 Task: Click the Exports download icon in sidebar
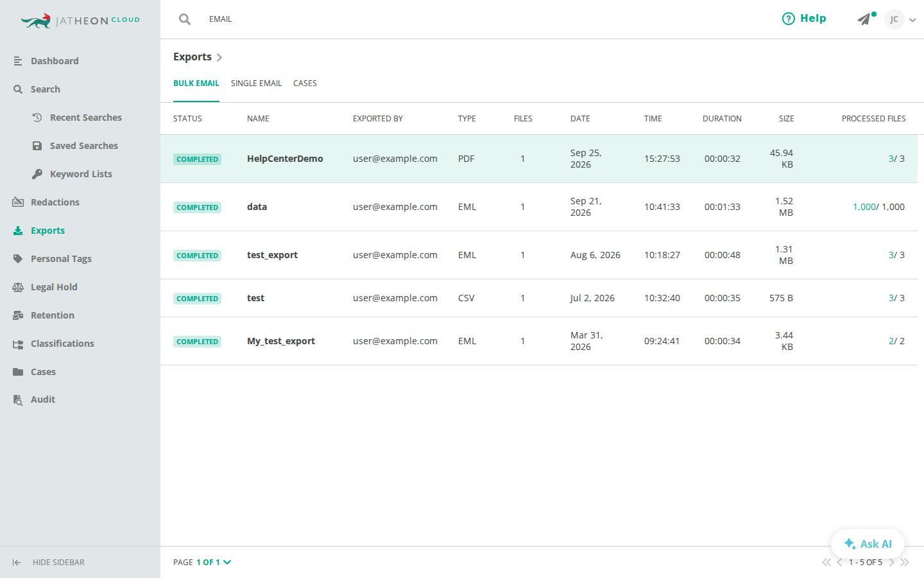pos(18,231)
